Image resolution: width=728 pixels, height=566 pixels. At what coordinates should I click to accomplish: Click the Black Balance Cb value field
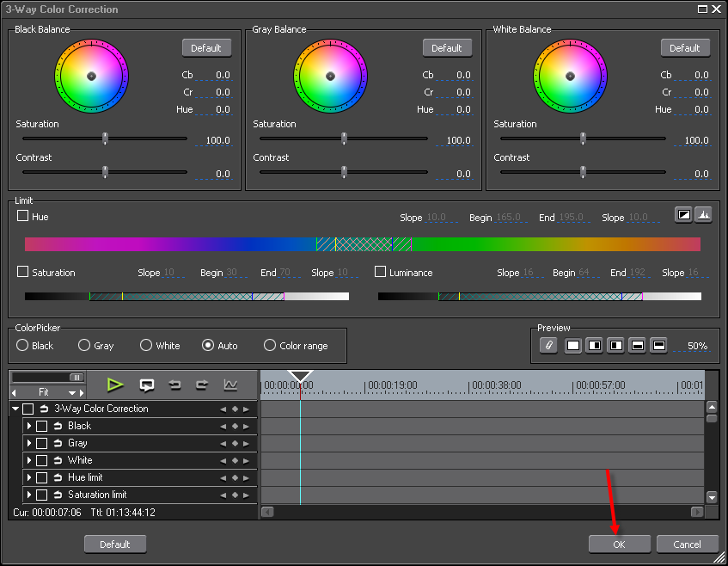[x=214, y=75]
